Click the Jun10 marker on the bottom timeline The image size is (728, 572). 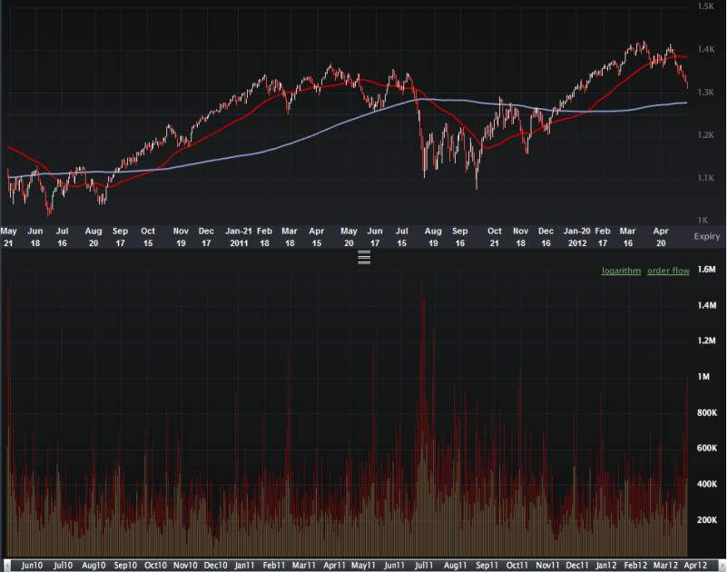coord(32,566)
